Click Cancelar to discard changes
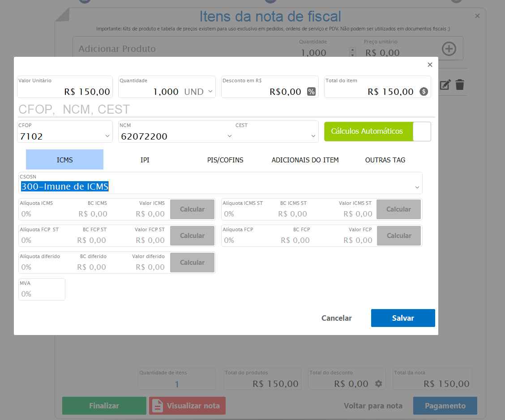Screen dimensions: 505x420 click(x=336, y=318)
